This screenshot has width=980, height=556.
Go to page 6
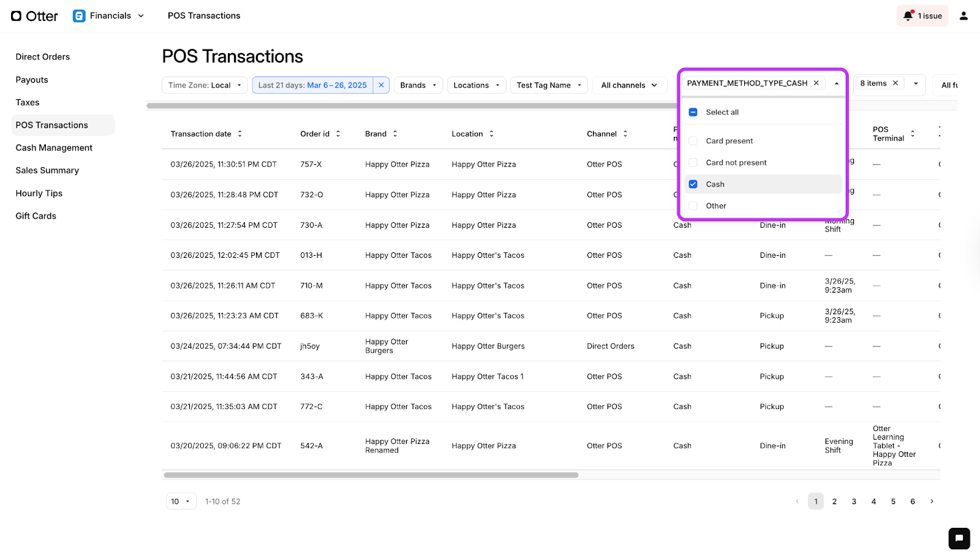913,502
